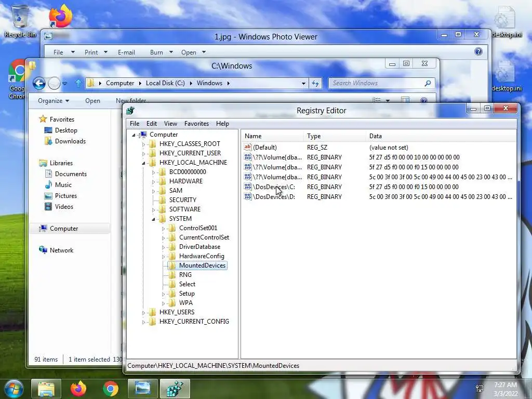Expand the HKEY_CURRENT_CONFIG node
This screenshot has height=399, width=532.
[143, 322]
